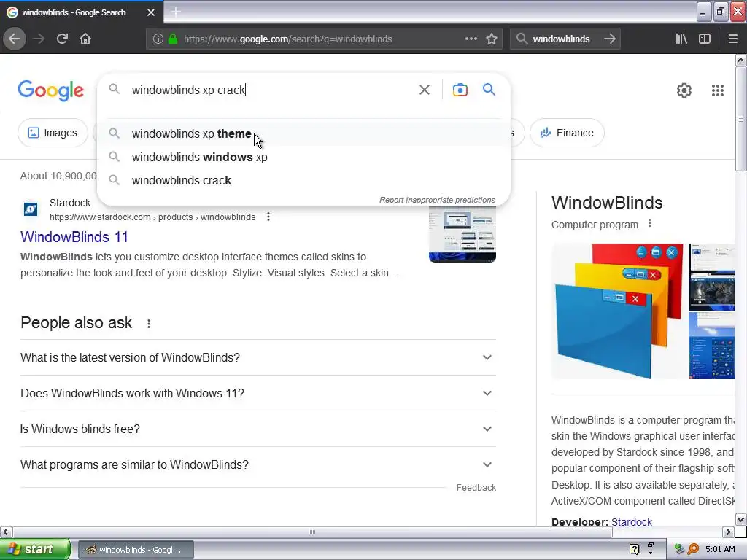Open the WindowBlinds 11 result link
Image resolution: width=747 pixels, height=560 pixels.
tap(74, 237)
